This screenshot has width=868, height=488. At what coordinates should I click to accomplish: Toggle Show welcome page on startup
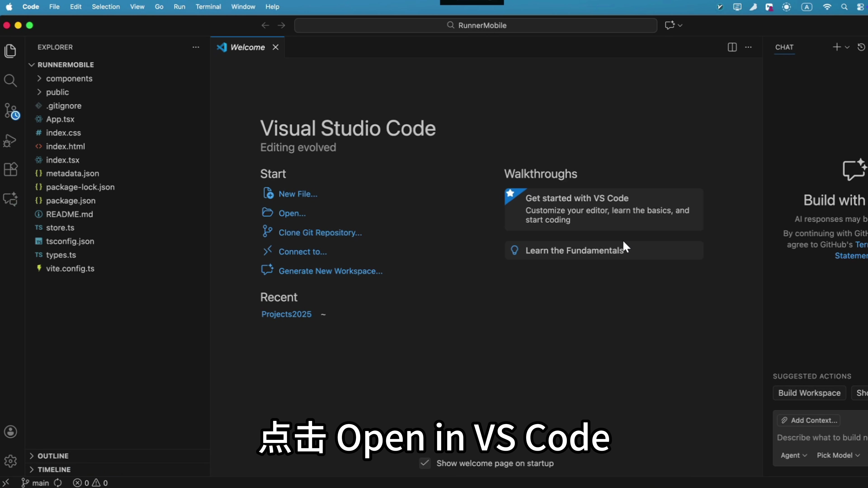click(425, 463)
